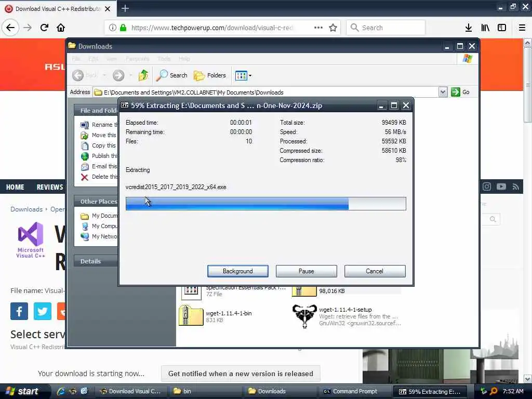Click Background button in 7-Zip dialog

coord(237,271)
